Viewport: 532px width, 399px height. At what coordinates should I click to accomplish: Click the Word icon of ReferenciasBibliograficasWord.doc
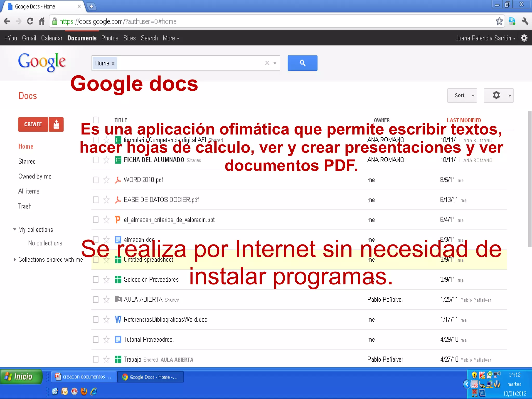[x=118, y=319]
